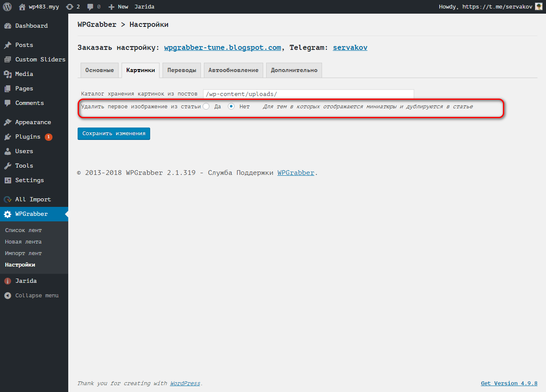The image size is (546, 392).
Task: Open the updates circular arrows icon
Action: tap(70, 7)
